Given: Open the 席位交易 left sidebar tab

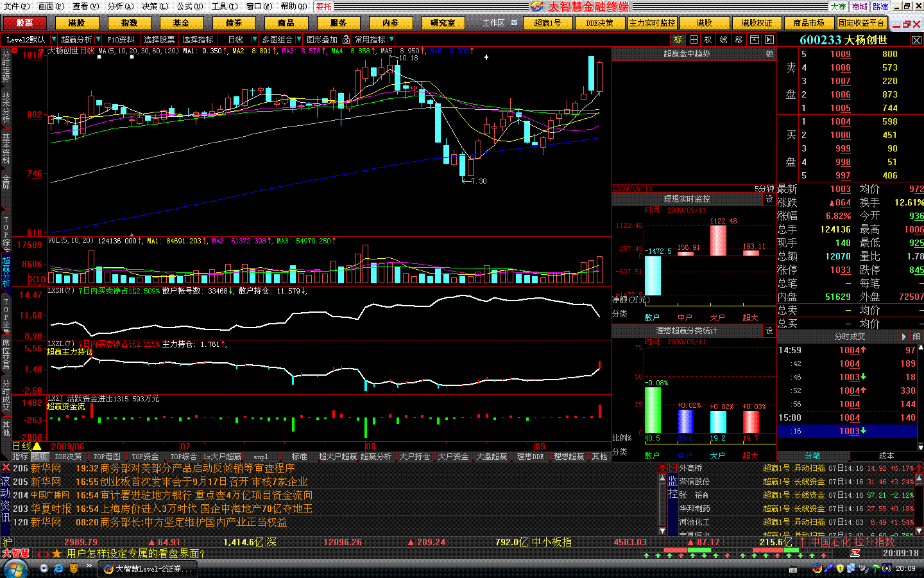Looking at the screenshot, I should coord(6,355).
